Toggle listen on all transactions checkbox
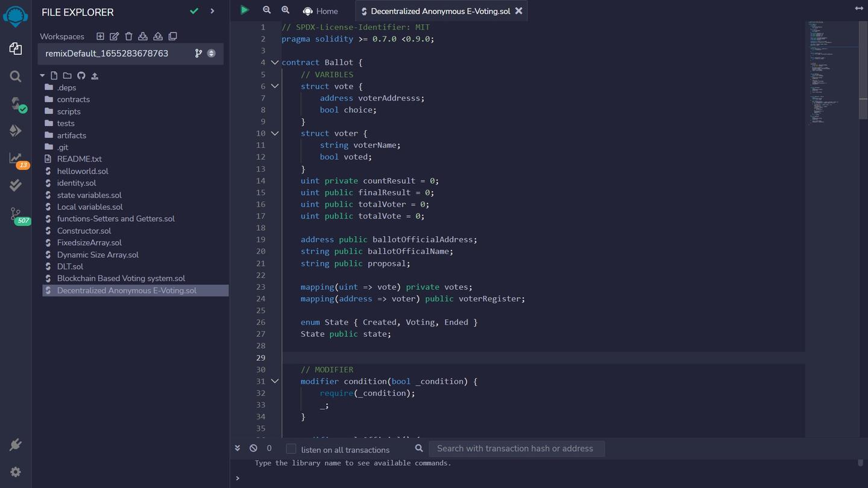The width and height of the screenshot is (868, 488). 291,449
